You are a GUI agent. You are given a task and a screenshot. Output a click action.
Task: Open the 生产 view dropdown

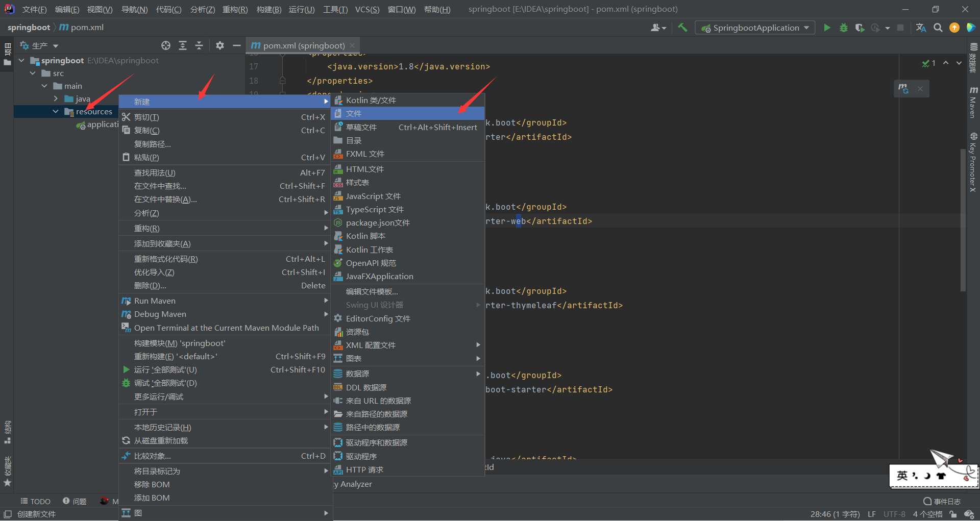[39, 45]
